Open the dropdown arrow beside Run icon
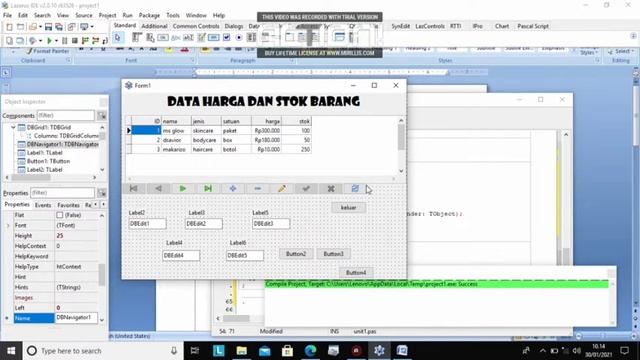This screenshot has height=360, width=640. [56, 40]
